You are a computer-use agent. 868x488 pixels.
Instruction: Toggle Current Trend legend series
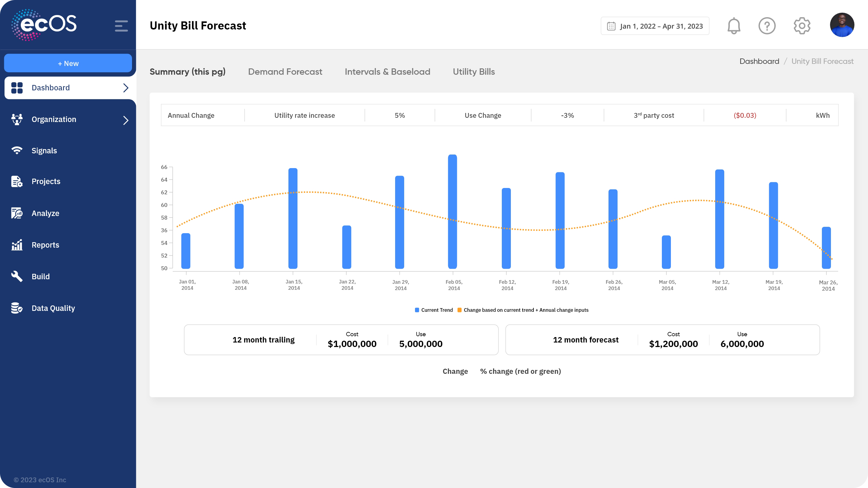click(434, 310)
